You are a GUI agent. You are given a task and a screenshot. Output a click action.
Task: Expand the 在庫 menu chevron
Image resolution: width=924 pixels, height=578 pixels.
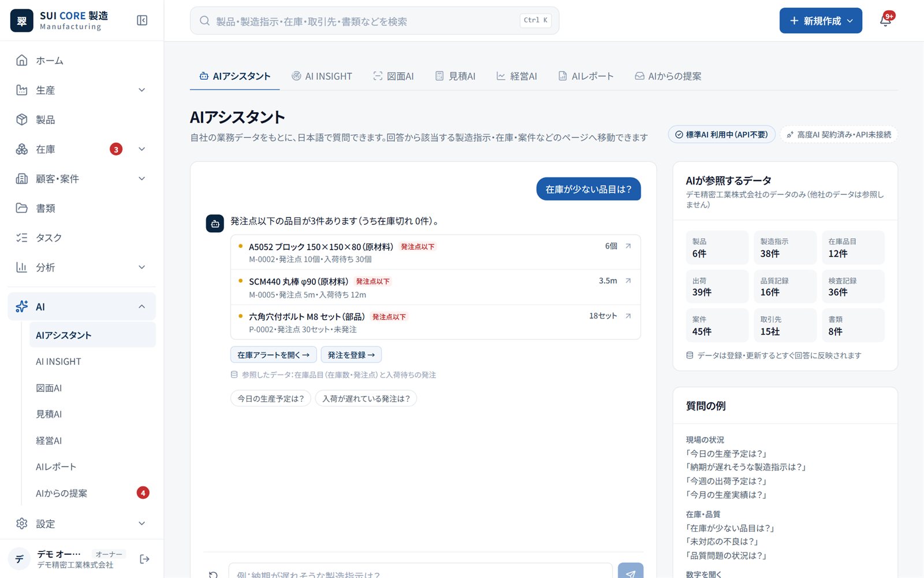(x=142, y=149)
